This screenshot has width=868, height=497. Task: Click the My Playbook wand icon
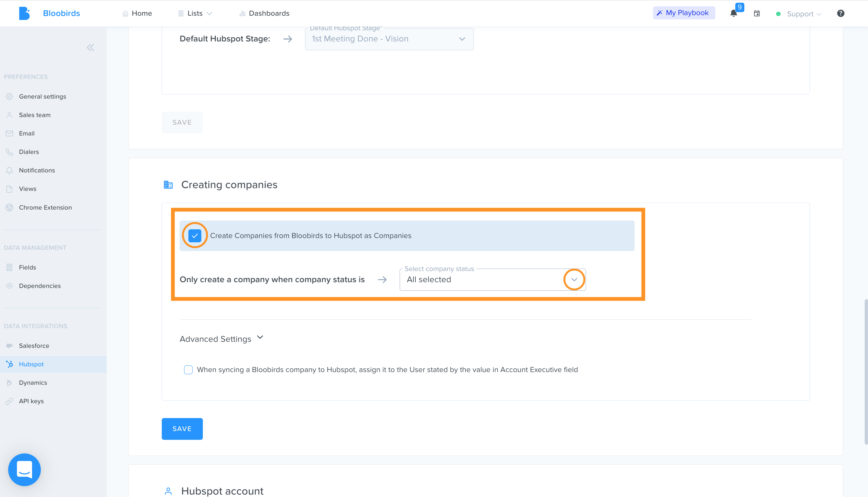click(659, 13)
